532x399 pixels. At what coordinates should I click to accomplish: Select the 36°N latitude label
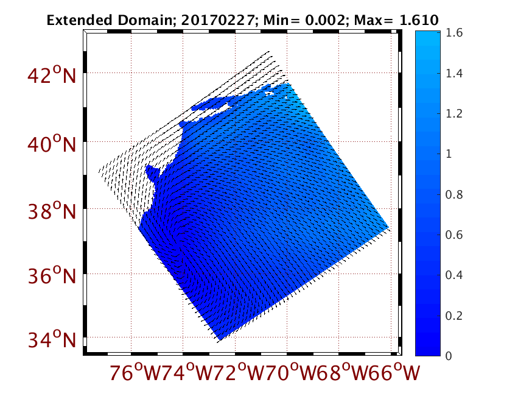point(51,277)
